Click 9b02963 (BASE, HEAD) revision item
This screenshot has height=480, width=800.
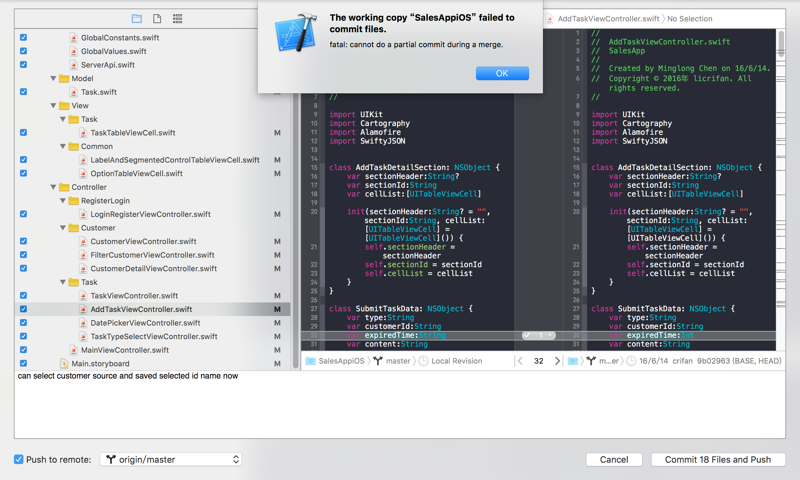pyautogui.click(x=739, y=361)
